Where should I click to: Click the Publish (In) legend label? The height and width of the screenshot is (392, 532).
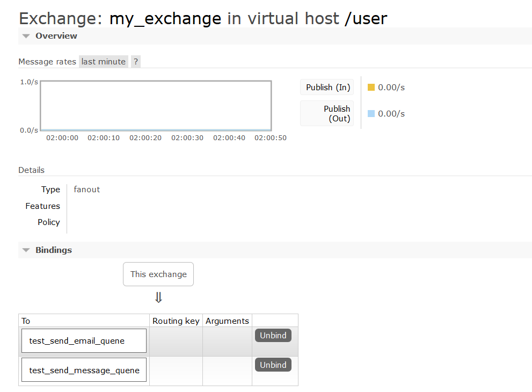(327, 88)
